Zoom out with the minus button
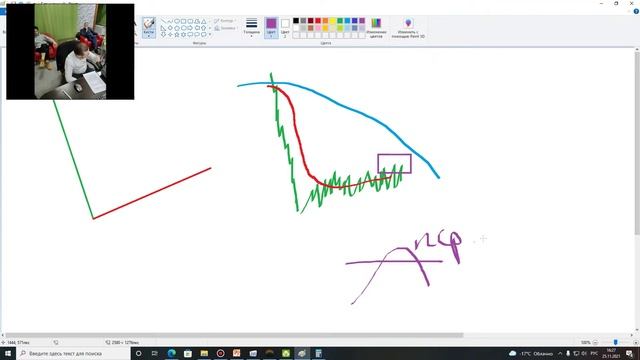 595,342
